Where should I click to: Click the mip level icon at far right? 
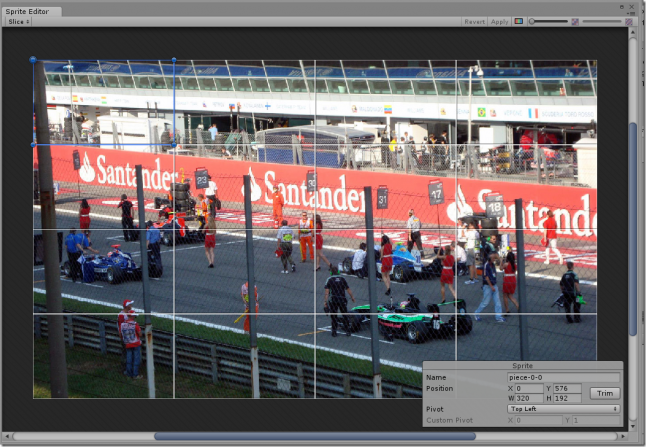coord(630,21)
